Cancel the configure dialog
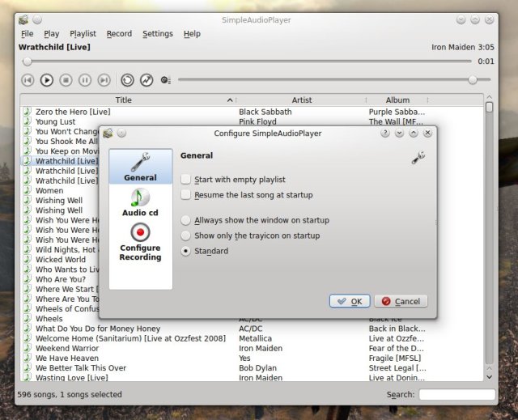Viewport: 518px width, 420px height. (401, 301)
